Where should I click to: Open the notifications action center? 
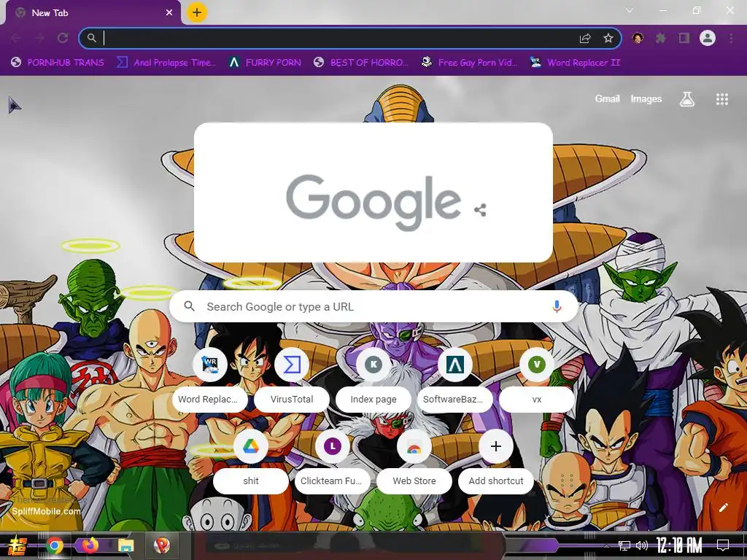[723, 545]
